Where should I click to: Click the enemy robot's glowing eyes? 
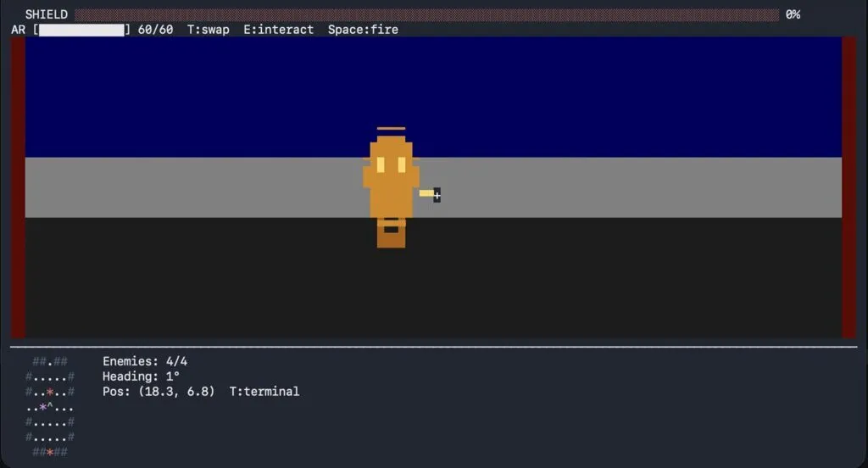pos(391,164)
